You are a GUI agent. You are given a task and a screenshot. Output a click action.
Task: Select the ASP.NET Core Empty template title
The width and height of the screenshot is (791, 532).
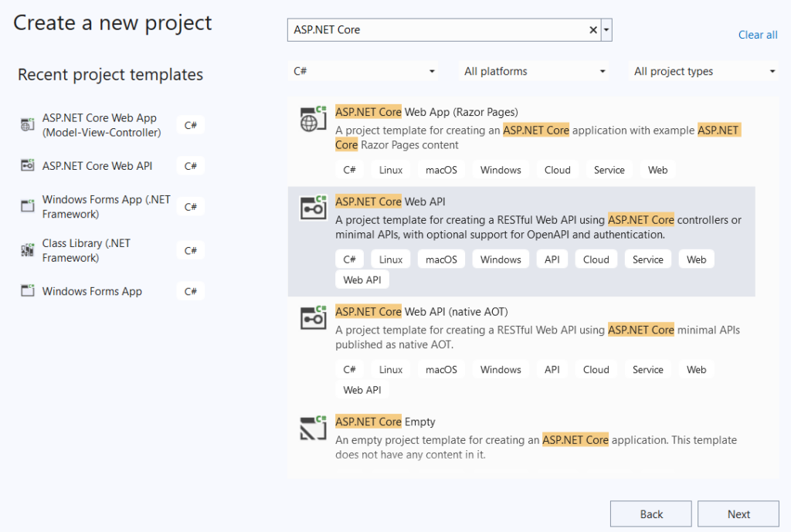tap(385, 422)
